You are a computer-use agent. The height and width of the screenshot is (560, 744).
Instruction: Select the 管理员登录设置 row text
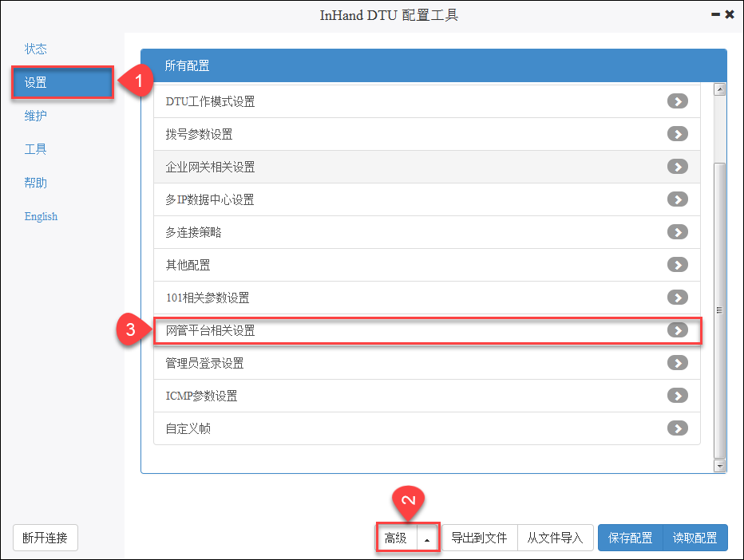coord(204,363)
